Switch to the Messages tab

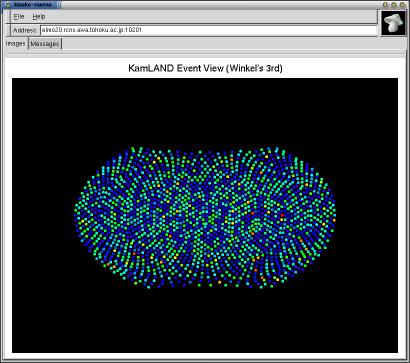pos(45,44)
